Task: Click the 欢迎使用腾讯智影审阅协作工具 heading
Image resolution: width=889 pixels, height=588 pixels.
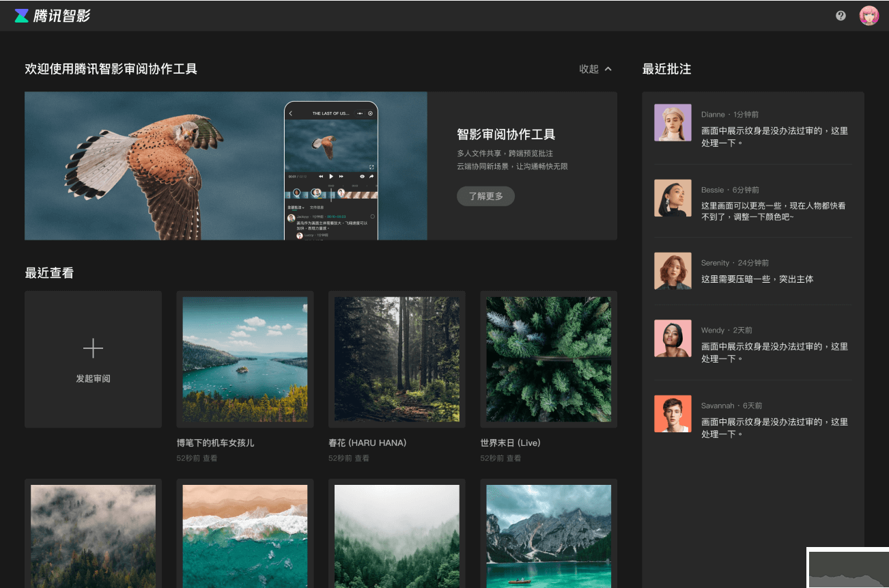Action: coord(111,69)
